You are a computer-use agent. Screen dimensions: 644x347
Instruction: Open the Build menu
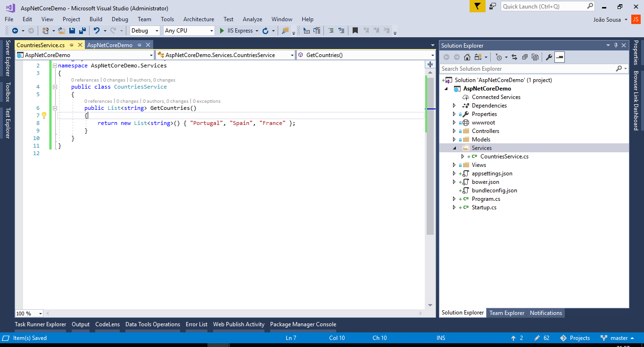click(96, 19)
